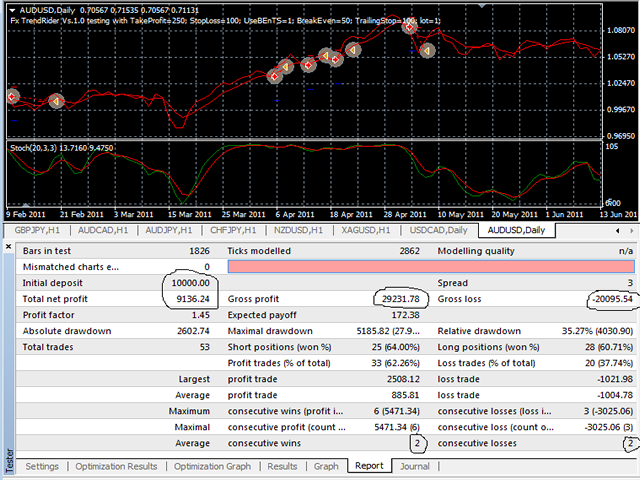Click the Initial deposit value 10000.00

point(190,283)
